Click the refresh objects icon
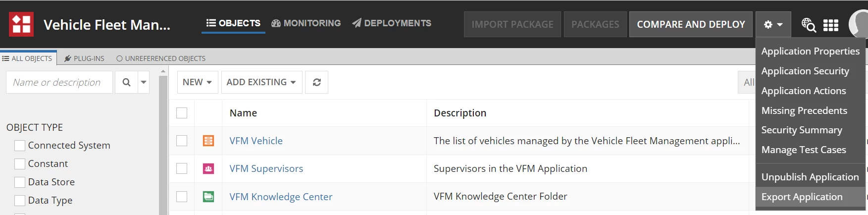The width and height of the screenshot is (868, 215). tap(317, 82)
